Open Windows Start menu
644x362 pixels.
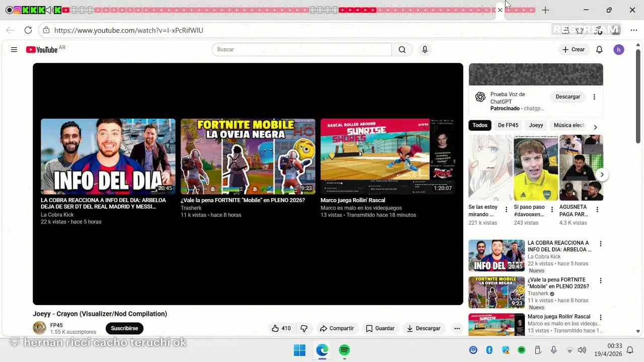(299, 350)
